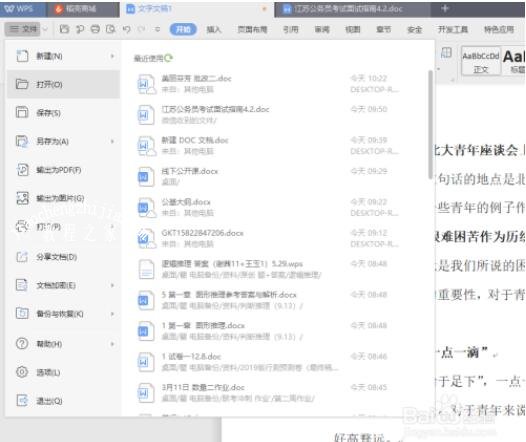Click the file icon of GKT15822847206.docx
The image size is (526, 442).
[146, 238]
